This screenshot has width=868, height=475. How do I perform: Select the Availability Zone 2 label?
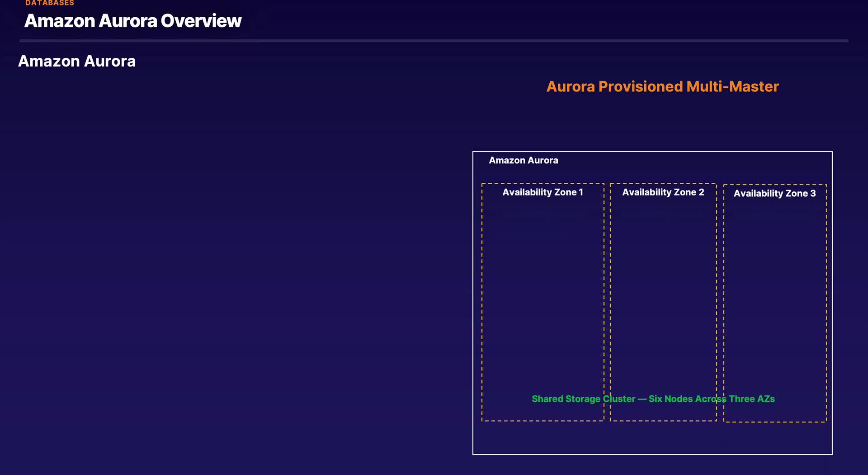663,192
